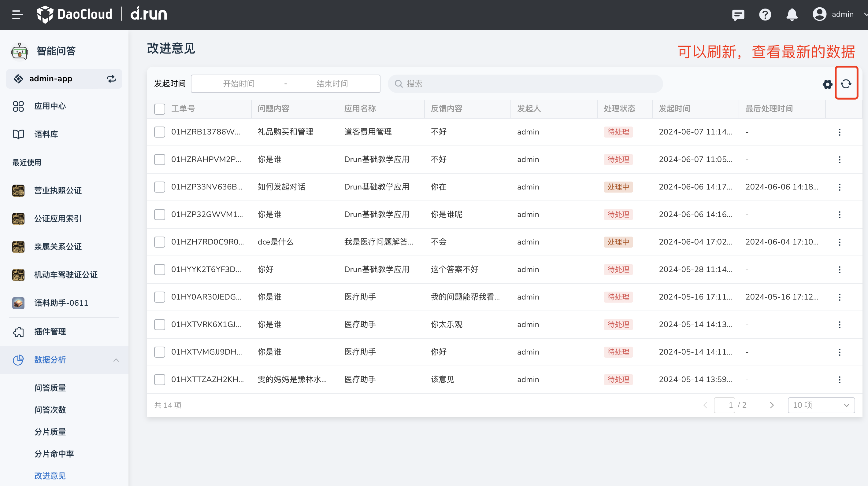This screenshot has height=486, width=868.
Task: Open row actions for 01HXTVMGJJ9DH ticket
Action: pos(839,352)
